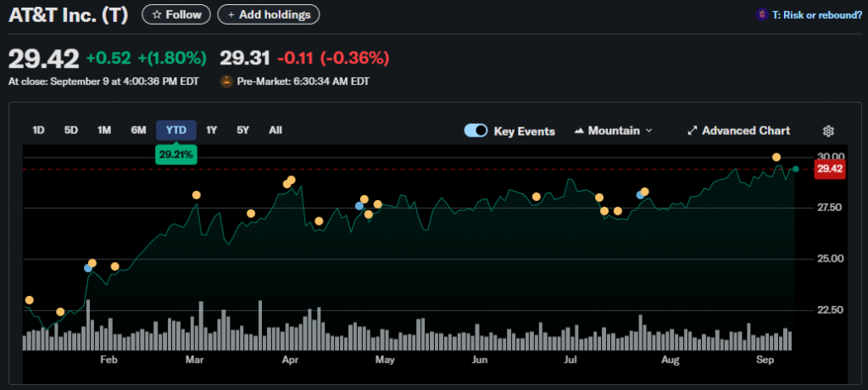This screenshot has height=390, width=868.
Task: Click the blue event marker in late April
Action: (x=359, y=206)
